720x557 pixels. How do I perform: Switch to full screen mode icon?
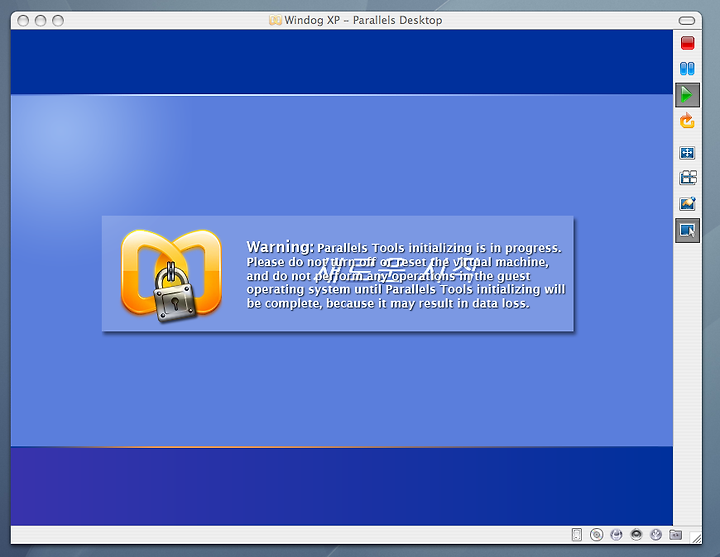(687, 153)
